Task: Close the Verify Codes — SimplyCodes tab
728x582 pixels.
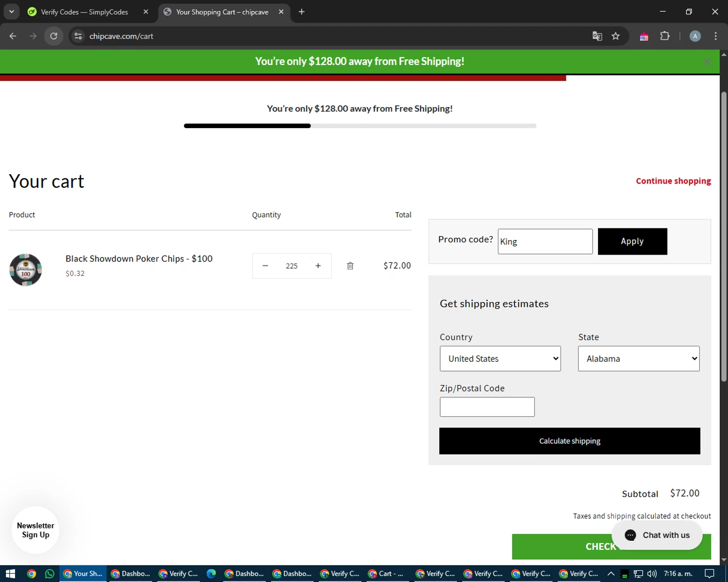Action: click(x=146, y=12)
